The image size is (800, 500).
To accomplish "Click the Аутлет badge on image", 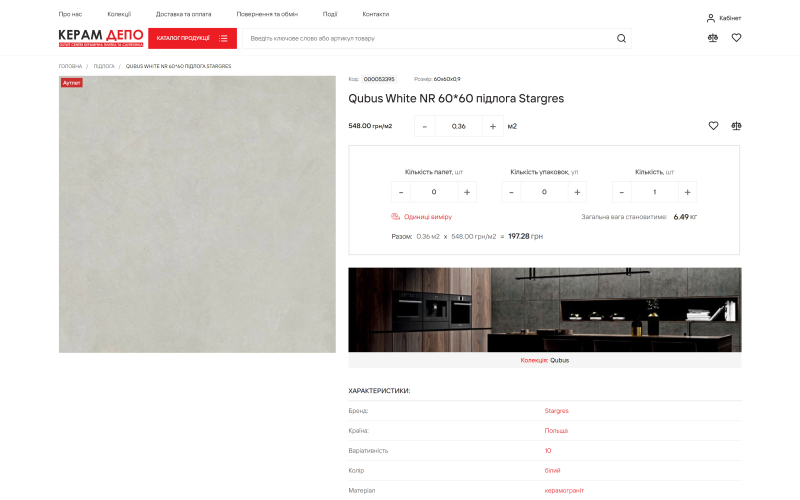I will (x=71, y=83).
